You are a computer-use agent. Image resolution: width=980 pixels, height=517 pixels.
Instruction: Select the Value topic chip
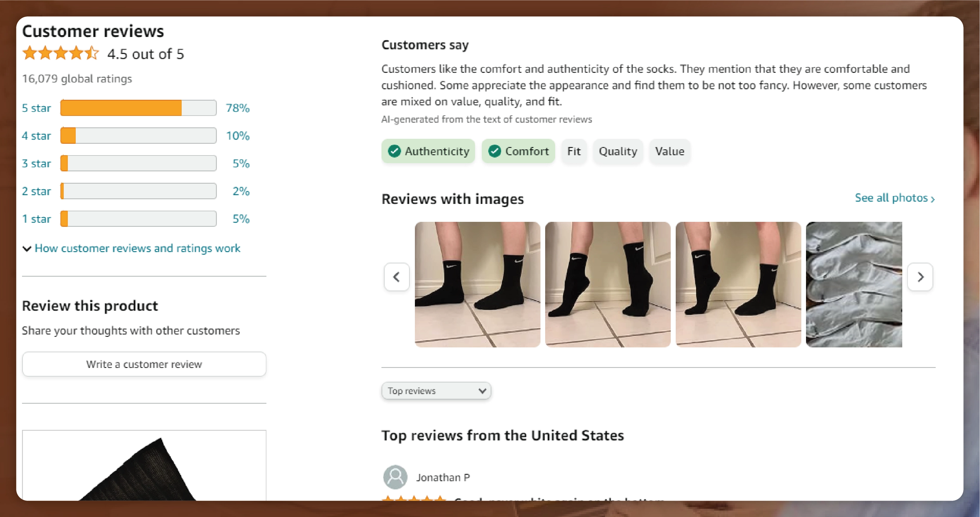coord(670,151)
